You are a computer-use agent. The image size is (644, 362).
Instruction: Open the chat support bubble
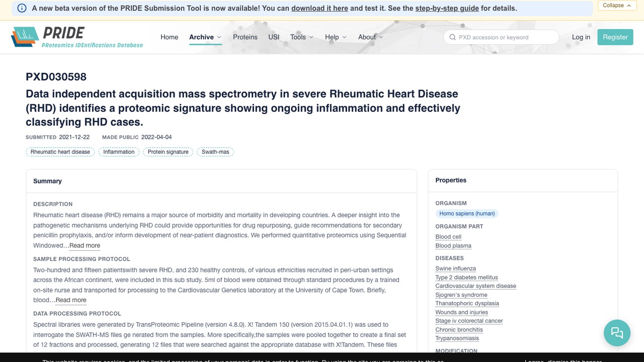click(x=617, y=333)
